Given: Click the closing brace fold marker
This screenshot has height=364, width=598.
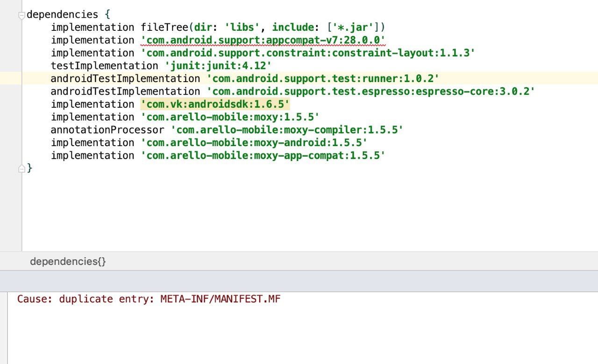Looking at the screenshot, I should coord(21,168).
